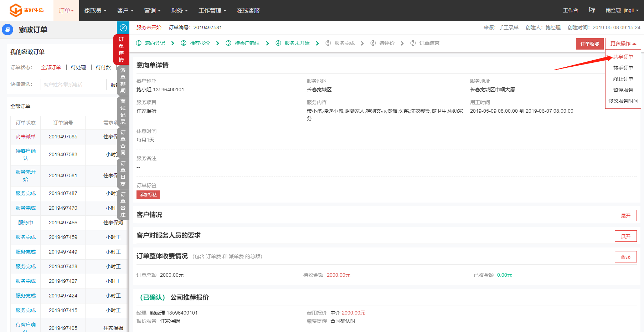
Task: Click step 7 订单结束
Action: click(425, 43)
